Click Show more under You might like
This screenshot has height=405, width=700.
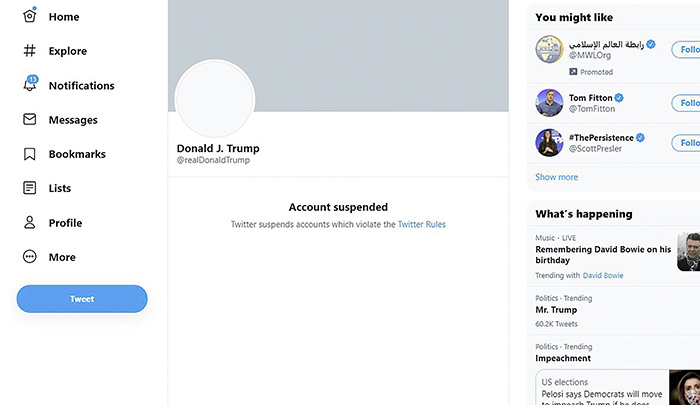click(556, 177)
